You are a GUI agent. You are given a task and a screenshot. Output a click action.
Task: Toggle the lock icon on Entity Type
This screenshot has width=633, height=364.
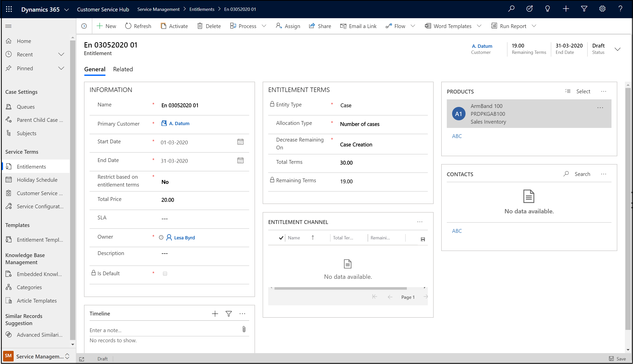pos(271,104)
